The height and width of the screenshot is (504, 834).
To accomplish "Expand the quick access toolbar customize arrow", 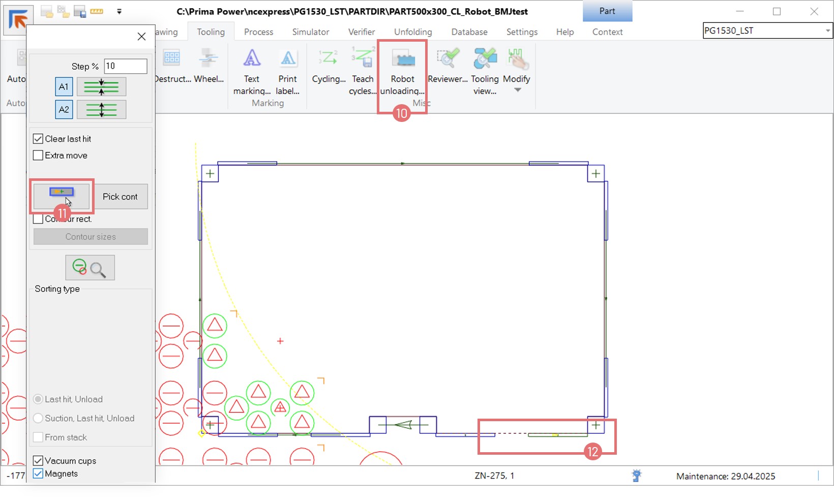I will pos(119,11).
